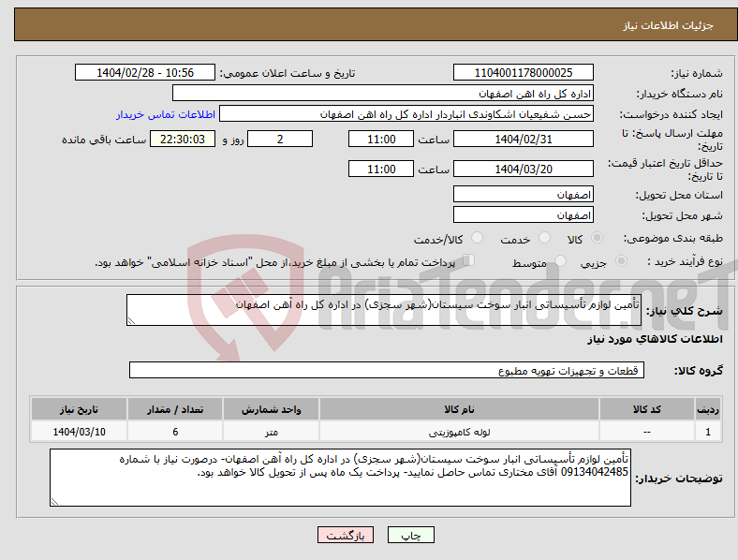Viewport: 738px width, 560px height.
Task: Click the متر unit cell
Action: pos(271,432)
